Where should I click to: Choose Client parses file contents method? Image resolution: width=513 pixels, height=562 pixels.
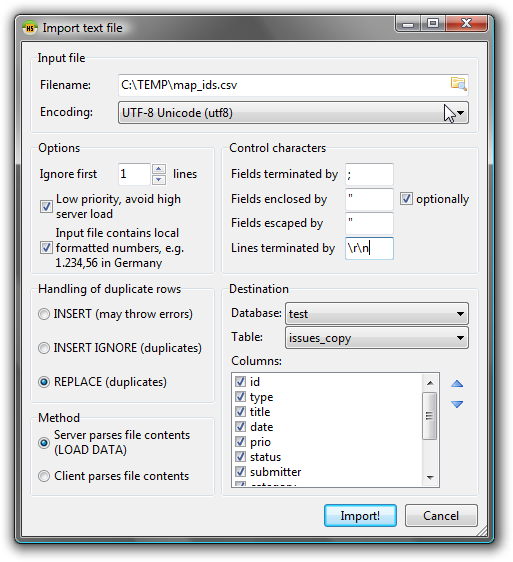pyautogui.click(x=44, y=476)
